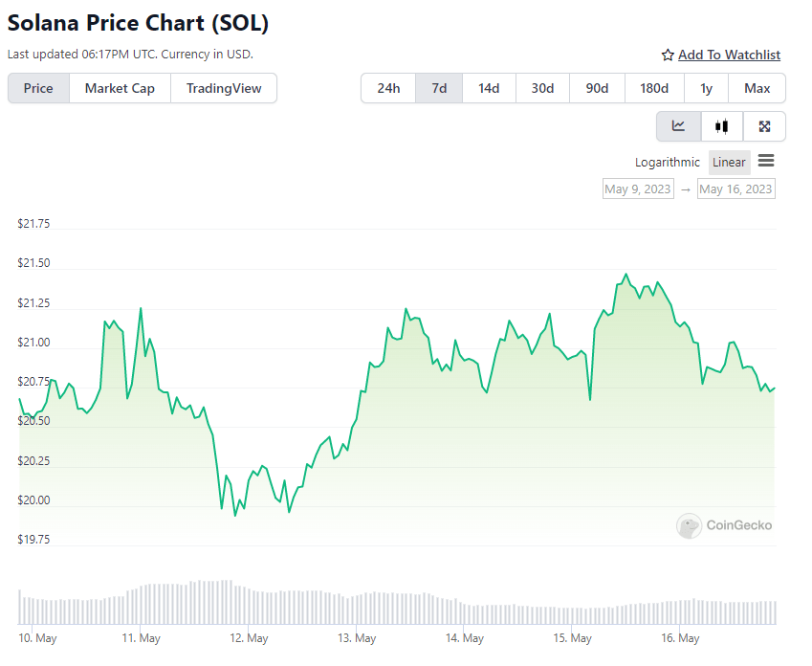
Task: Select the Price tab
Action: point(38,88)
